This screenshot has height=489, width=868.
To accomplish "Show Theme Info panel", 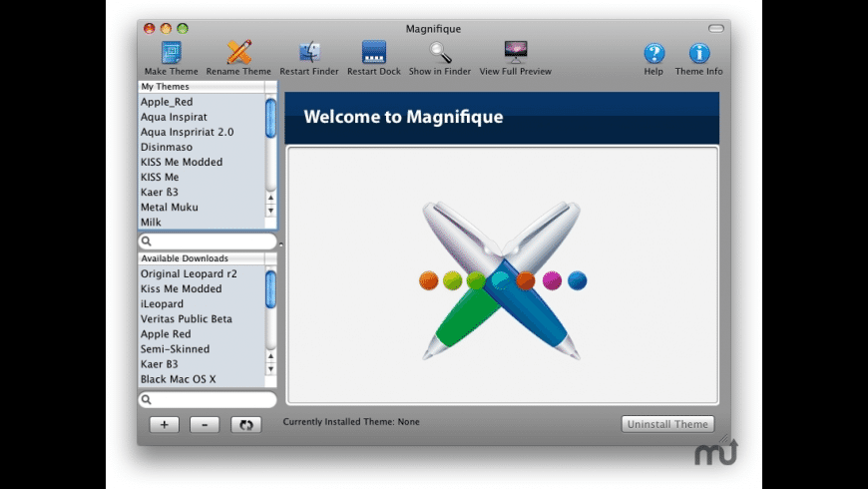I will [x=699, y=54].
